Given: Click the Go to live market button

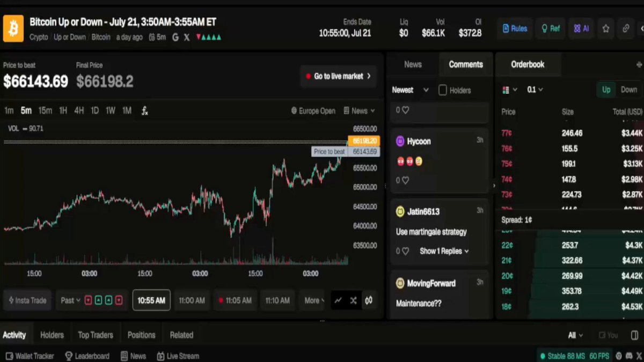Looking at the screenshot, I should click(x=339, y=76).
